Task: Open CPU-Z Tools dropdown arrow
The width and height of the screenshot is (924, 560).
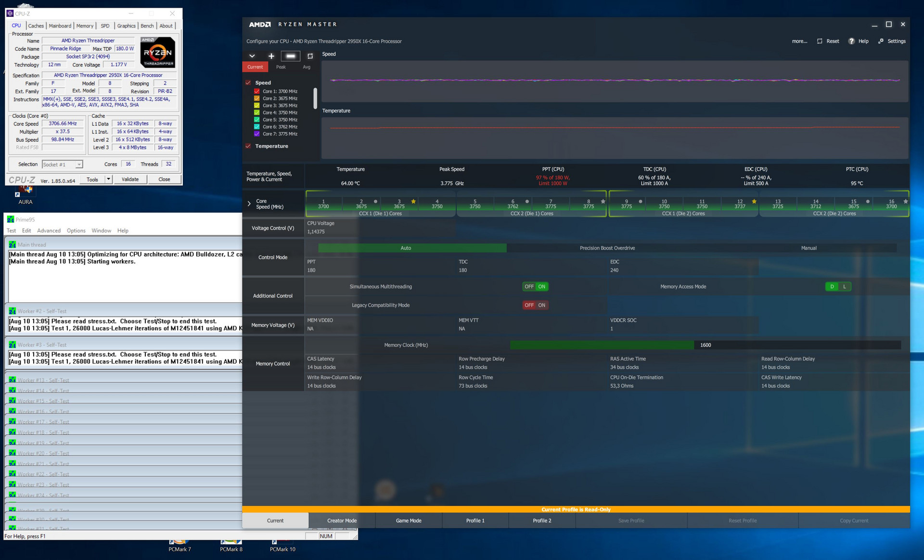Action: click(108, 179)
